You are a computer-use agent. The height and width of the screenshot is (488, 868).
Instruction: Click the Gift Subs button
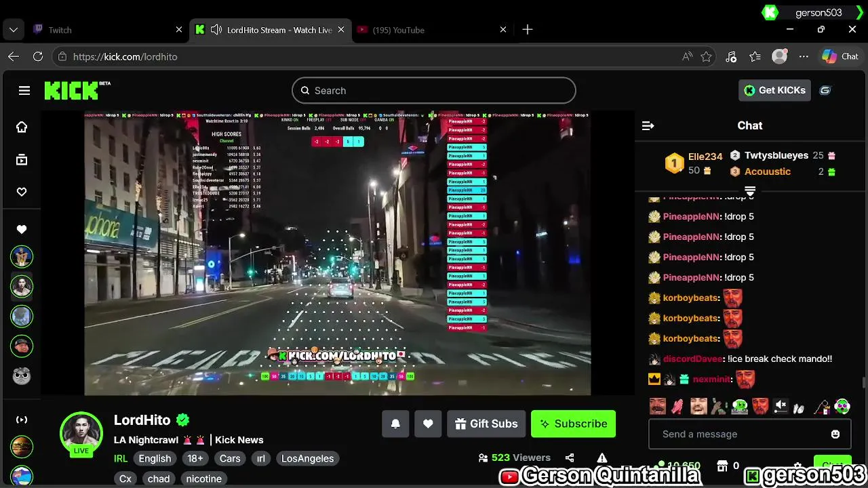(486, 424)
